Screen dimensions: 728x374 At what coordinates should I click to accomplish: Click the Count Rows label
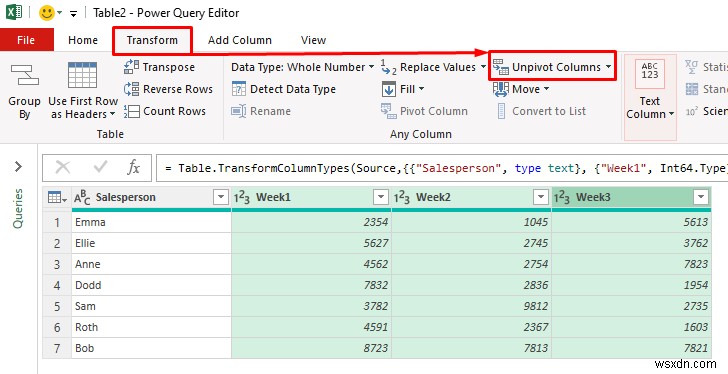(175, 111)
